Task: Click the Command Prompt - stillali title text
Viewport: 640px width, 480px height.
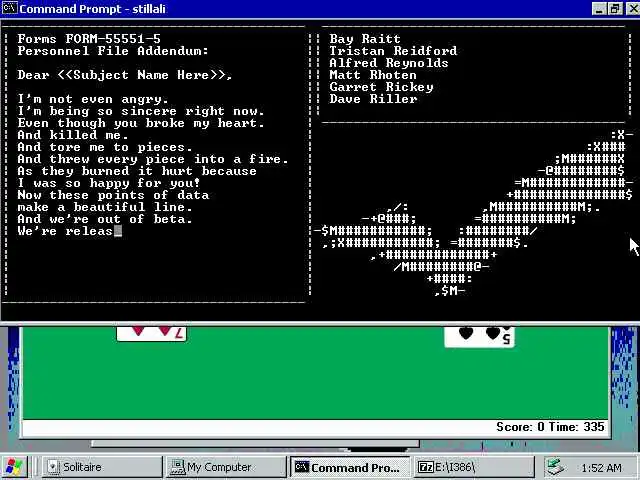Action: pyautogui.click(x=93, y=9)
